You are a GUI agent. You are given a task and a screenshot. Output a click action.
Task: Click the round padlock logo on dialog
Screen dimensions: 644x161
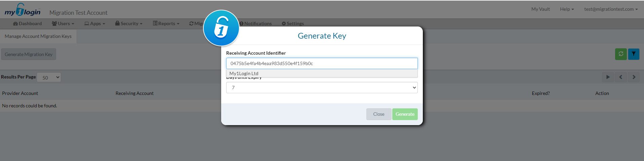pos(221,28)
